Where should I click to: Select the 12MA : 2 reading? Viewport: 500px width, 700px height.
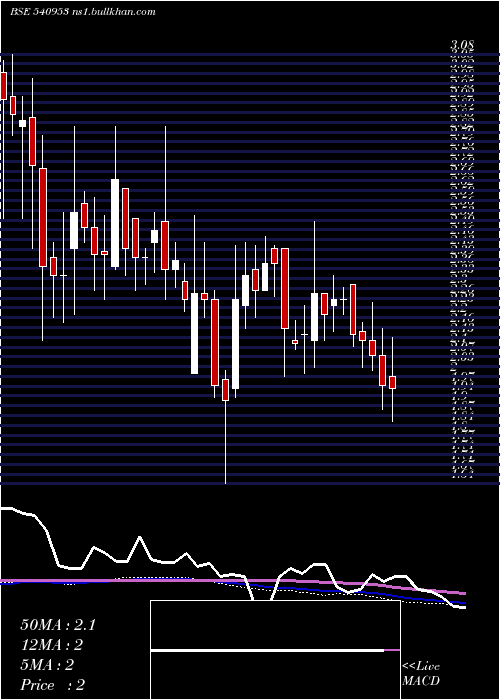point(52,645)
